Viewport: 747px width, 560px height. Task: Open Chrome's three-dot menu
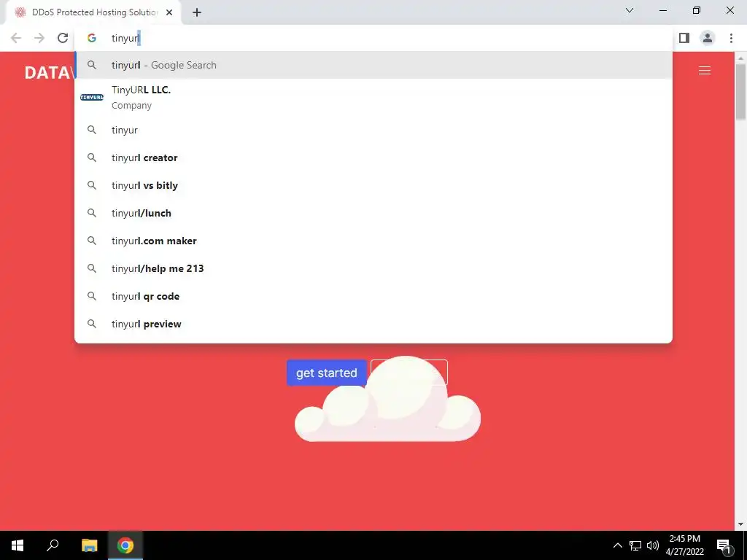(731, 38)
